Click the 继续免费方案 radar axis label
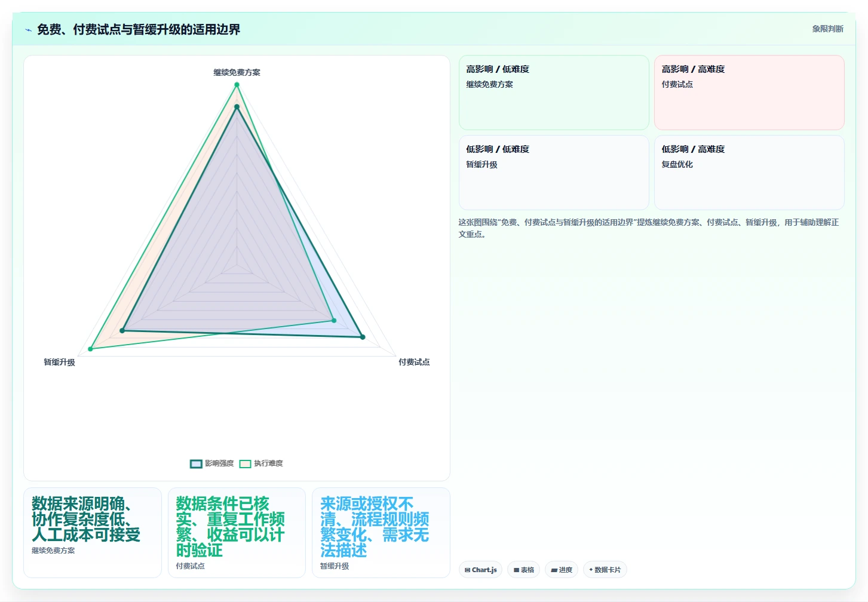868x602 pixels. coord(237,72)
